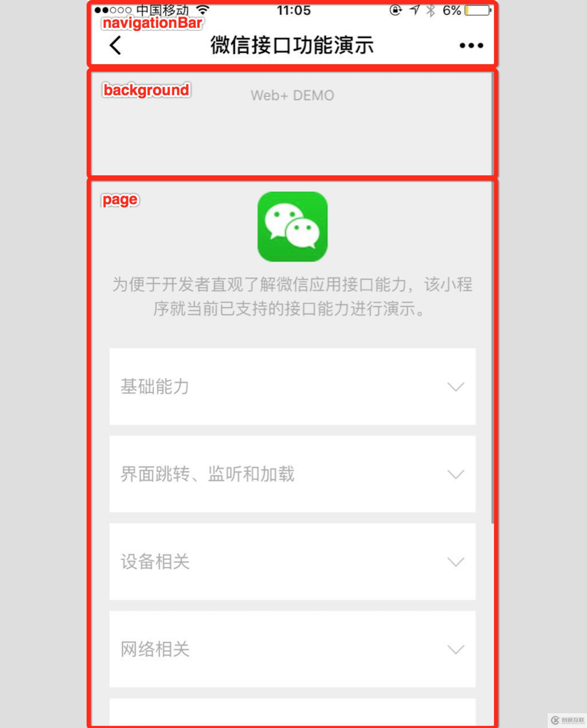The width and height of the screenshot is (587, 728).
Task: Click the three-dots menu icon
Action: point(473,45)
